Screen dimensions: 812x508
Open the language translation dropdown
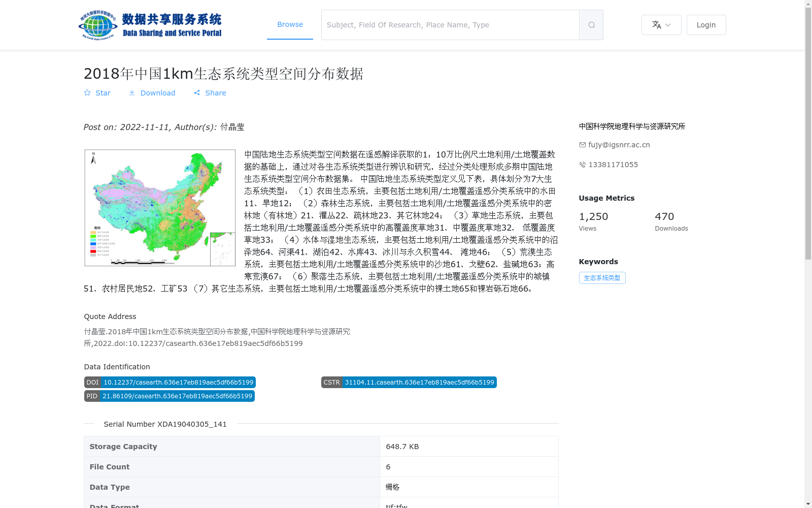click(x=661, y=25)
